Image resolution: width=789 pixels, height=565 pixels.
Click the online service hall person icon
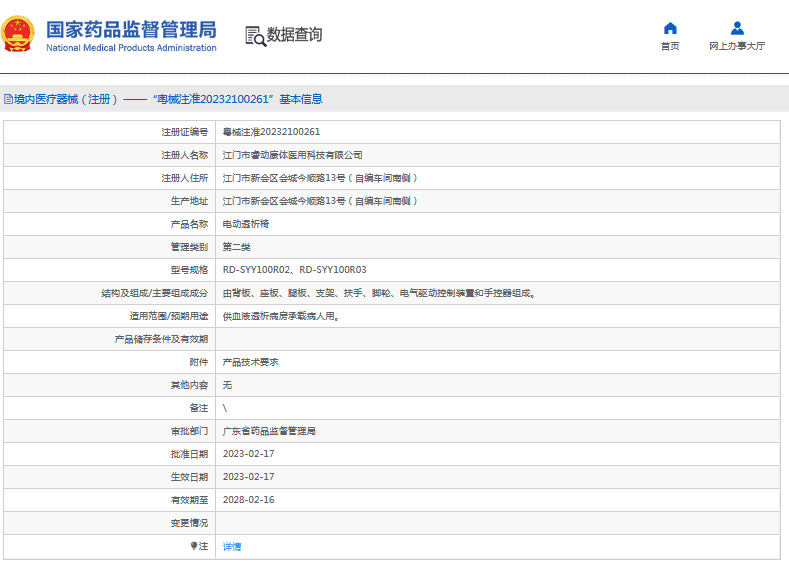[737, 28]
